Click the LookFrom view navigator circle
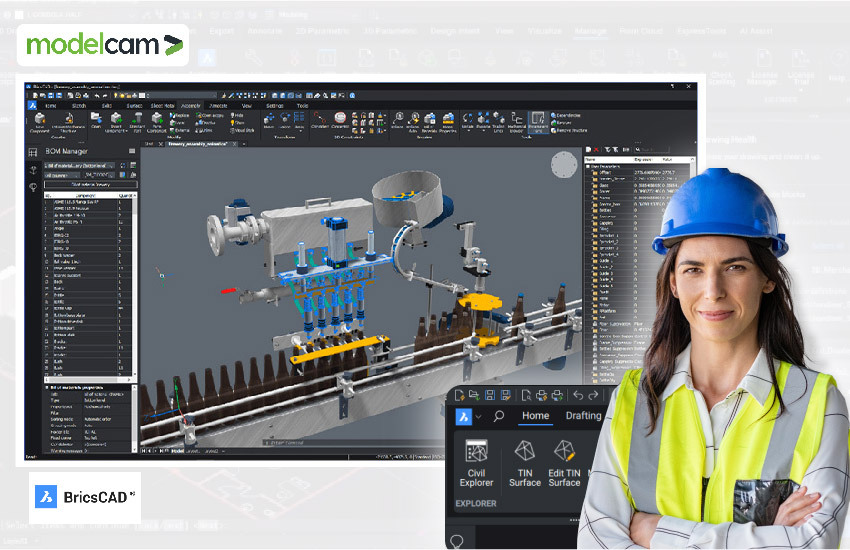 564,165
